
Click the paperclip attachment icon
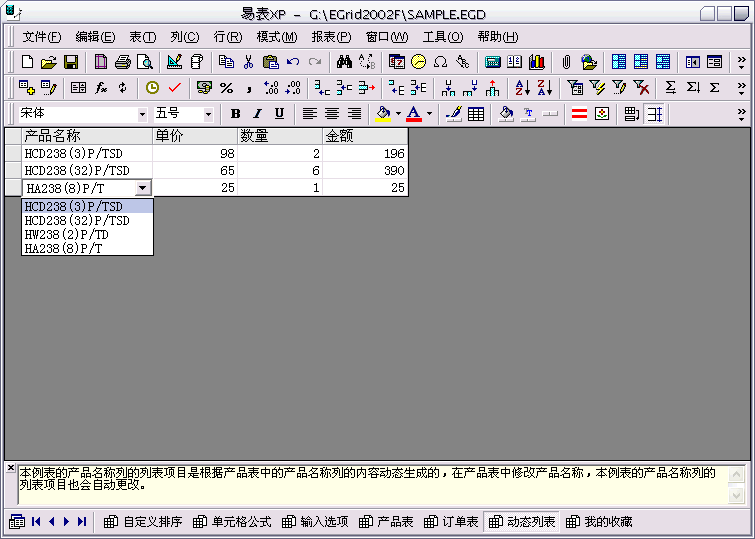coord(566,62)
